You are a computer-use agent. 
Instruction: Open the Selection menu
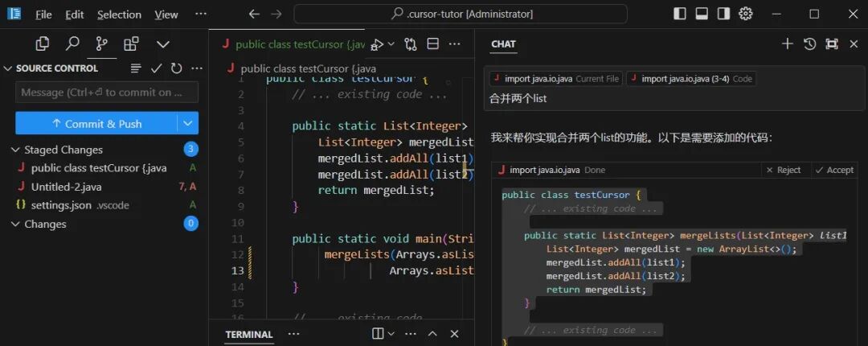119,14
